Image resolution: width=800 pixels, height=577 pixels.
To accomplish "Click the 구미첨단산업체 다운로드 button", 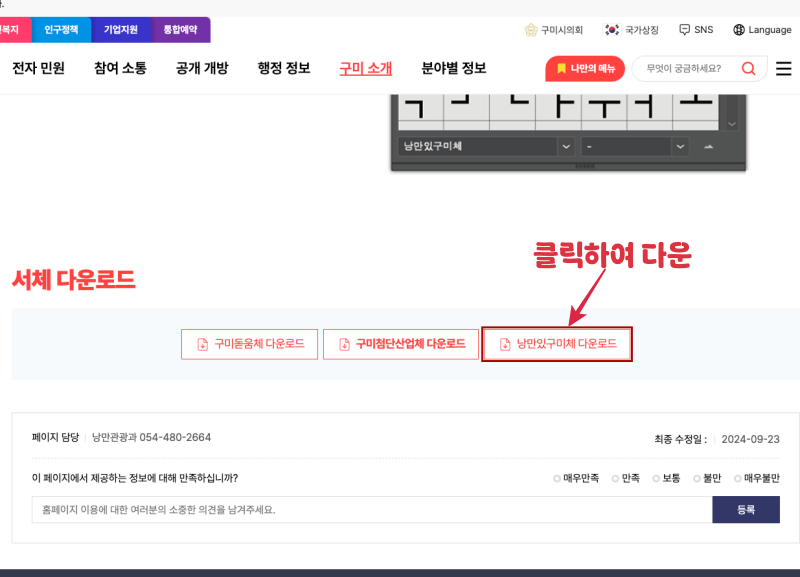I will 401,344.
